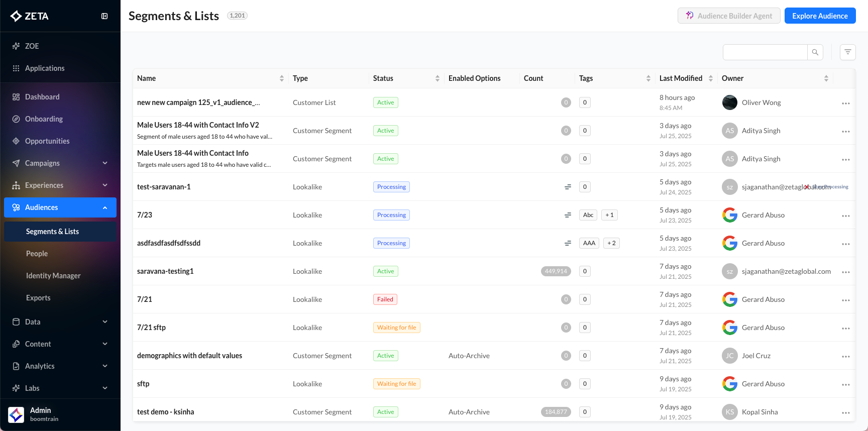Focus the segments search input field

tap(765, 52)
